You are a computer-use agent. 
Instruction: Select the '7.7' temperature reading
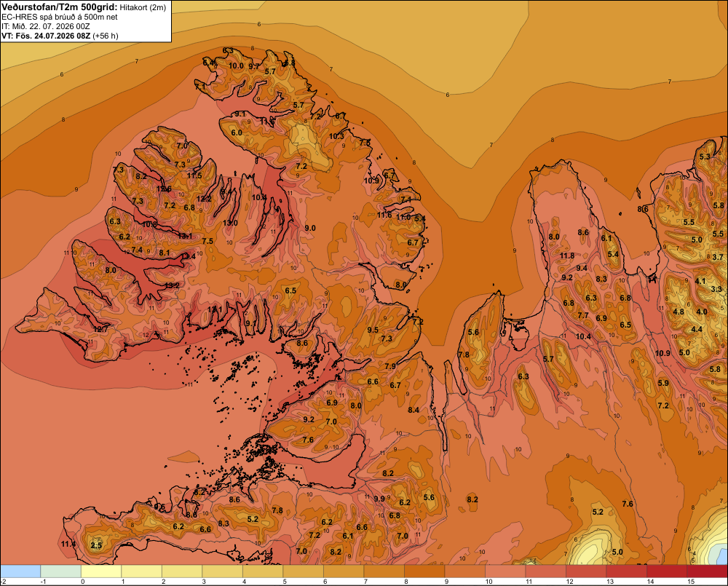point(583,315)
